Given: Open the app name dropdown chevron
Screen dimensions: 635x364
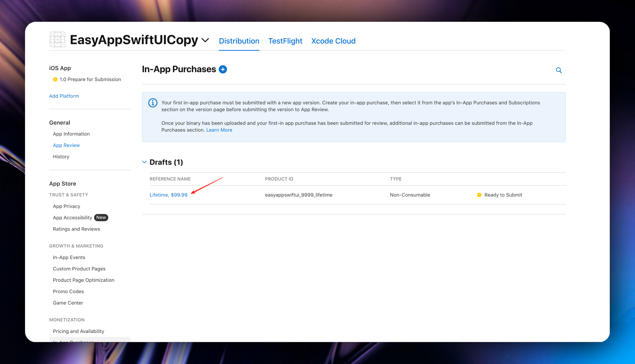Looking at the screenshot, I should [x=205, y=40].
